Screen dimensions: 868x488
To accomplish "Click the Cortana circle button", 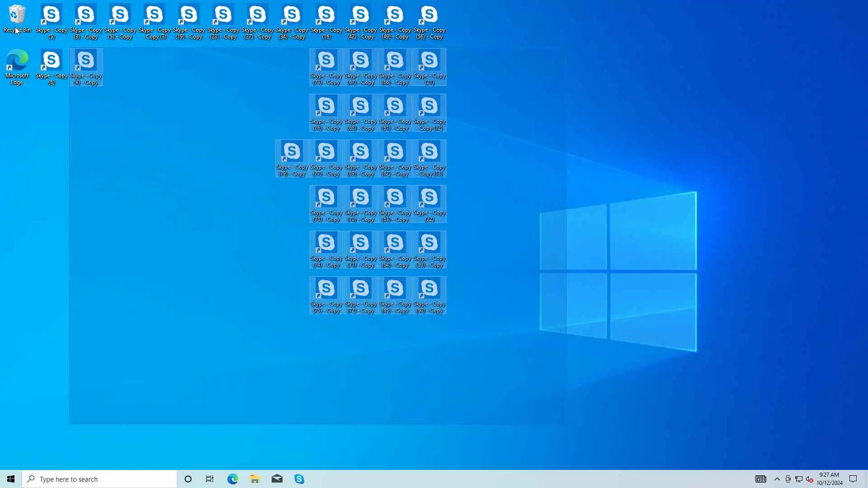I will tap(188, 479).
